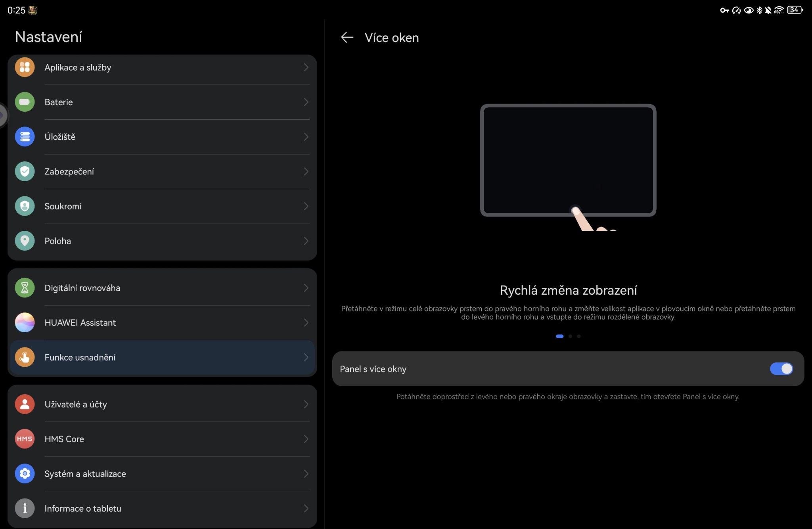Tap the Zabezpečení shield icon
Screen dimensions: 812x529
point(25,171)
